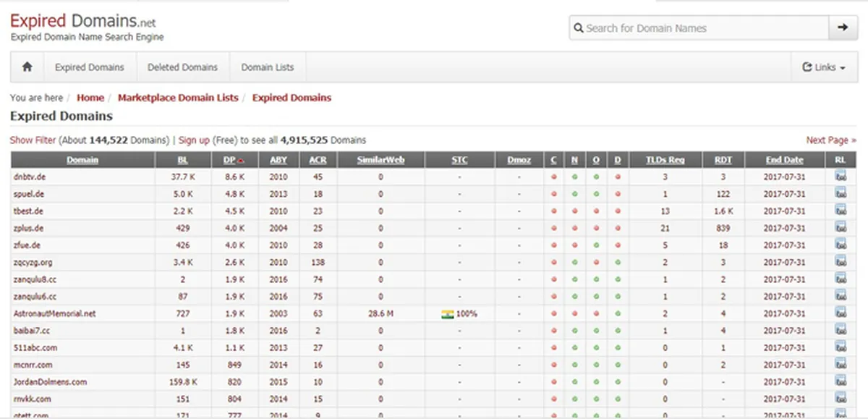Viewport: 868px width, 419px height.
Task: Open related links icon for AstronautMemorial.net
Action: click(x=840, y=313)
